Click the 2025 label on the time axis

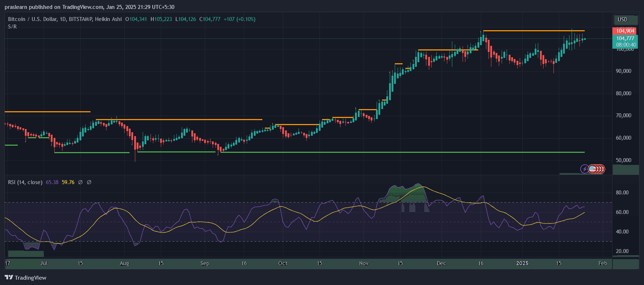[522, 263]
